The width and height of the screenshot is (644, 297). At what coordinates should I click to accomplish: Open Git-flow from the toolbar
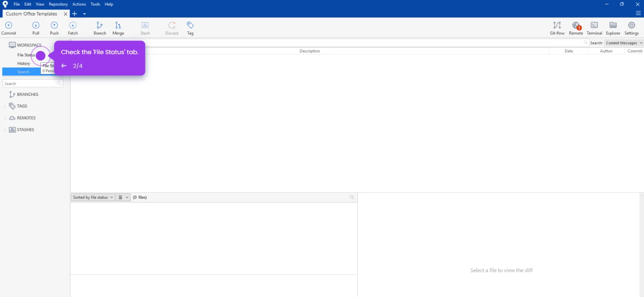click(x=557, y=28)
